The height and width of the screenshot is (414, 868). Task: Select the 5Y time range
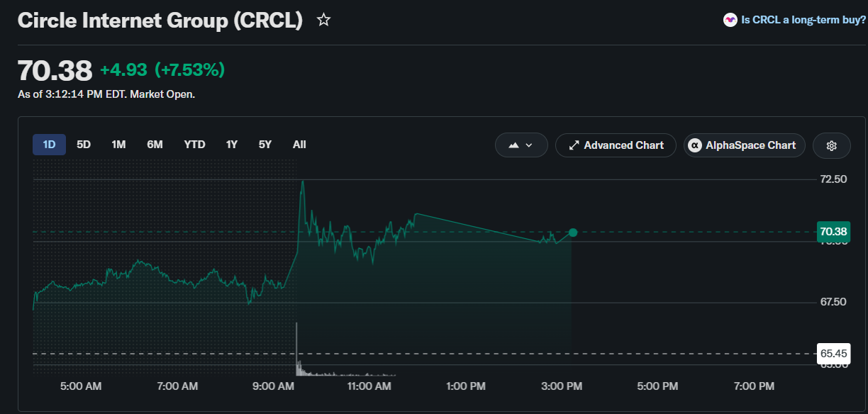(x=265, y=145)
